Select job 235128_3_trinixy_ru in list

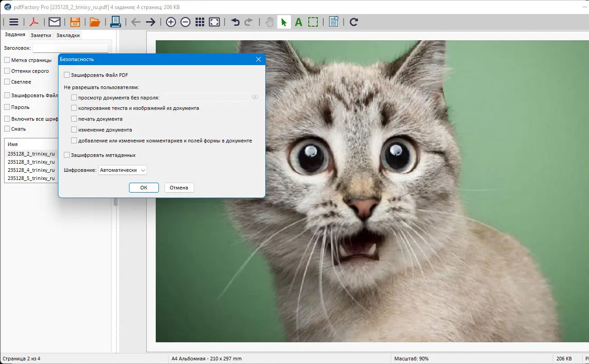(x=31, y=162)
